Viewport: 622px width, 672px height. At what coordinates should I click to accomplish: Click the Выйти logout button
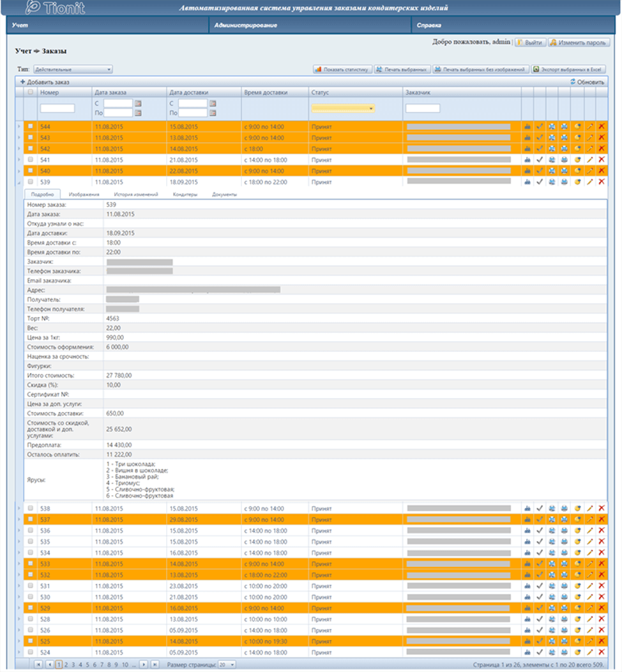pyautogui.click(x=530, y=42)
